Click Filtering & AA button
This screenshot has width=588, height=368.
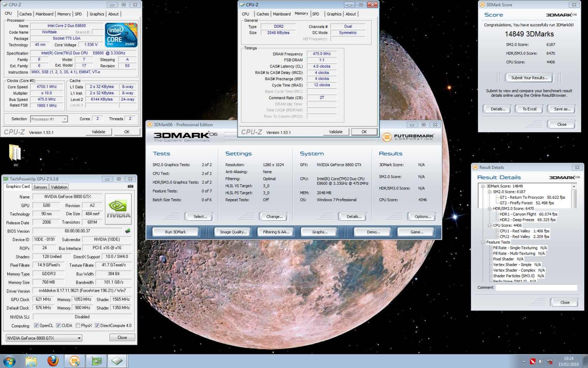pyautogui.click(x=276, y=232)
